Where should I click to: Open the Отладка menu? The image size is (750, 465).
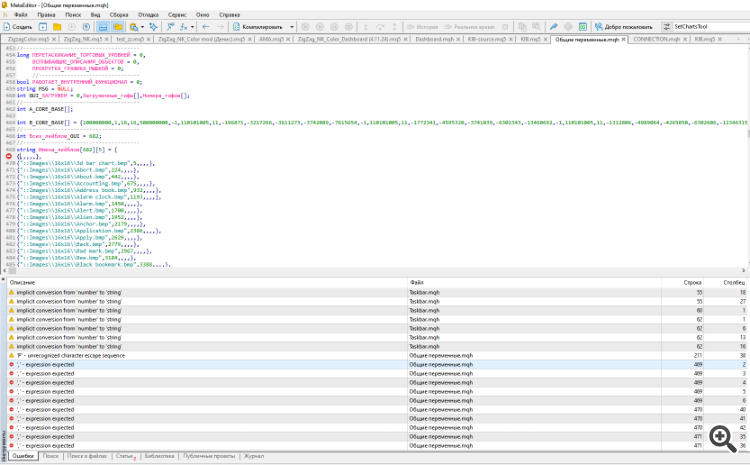(x=148, y=16)
